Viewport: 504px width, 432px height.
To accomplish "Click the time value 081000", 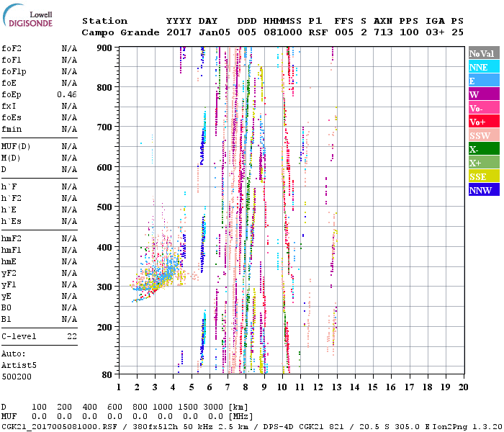I will (282, 32).
